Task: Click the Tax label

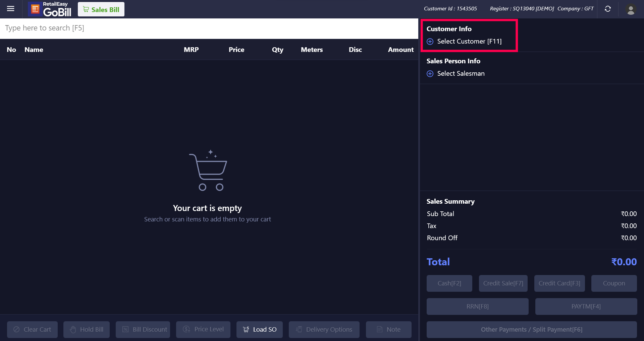Action: tap(432, 226)
